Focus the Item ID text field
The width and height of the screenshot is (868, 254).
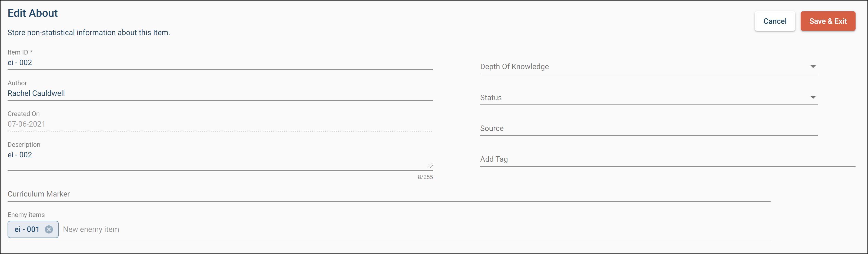[x=219, y=63]
